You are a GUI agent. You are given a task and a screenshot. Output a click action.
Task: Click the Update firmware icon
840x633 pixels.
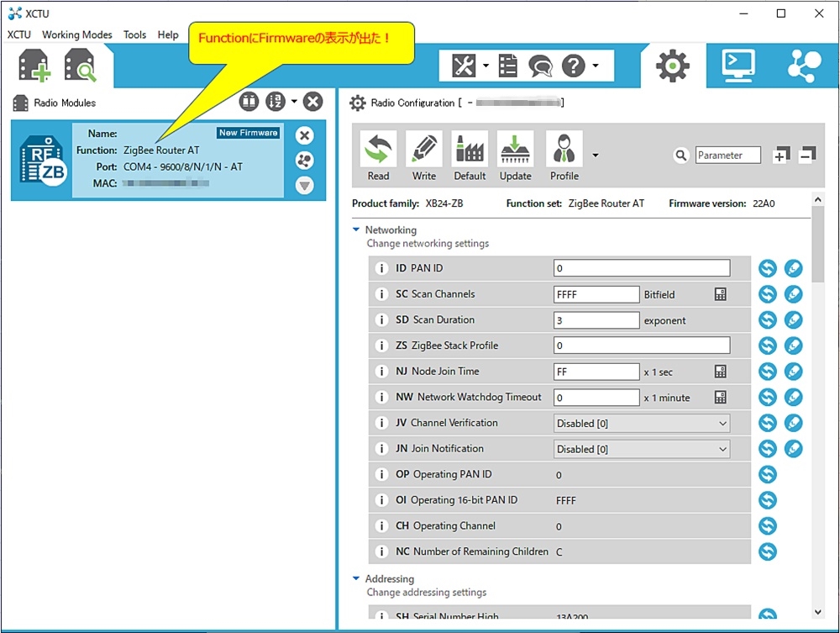515,156
